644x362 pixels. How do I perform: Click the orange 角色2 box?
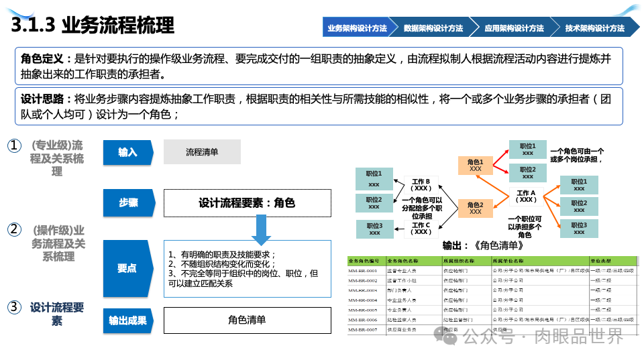point(475,208)
